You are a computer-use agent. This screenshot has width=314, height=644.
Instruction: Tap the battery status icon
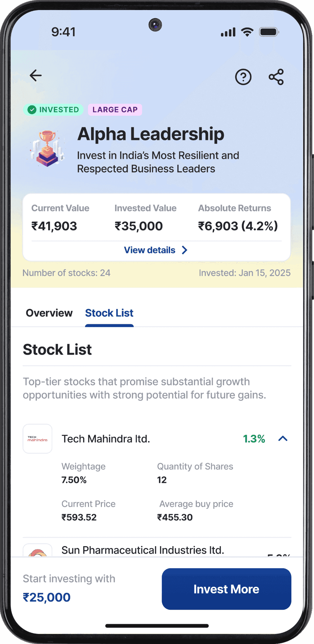tap(269, 32)
